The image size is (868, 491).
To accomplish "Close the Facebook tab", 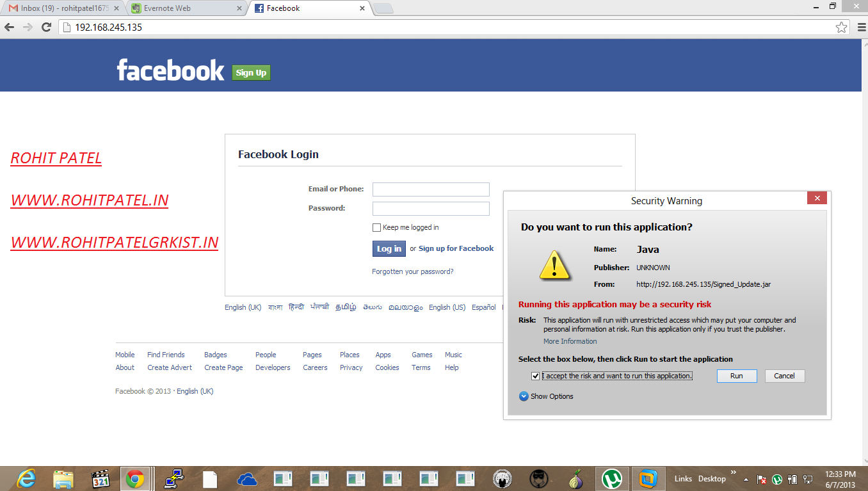I will [362, 8].
